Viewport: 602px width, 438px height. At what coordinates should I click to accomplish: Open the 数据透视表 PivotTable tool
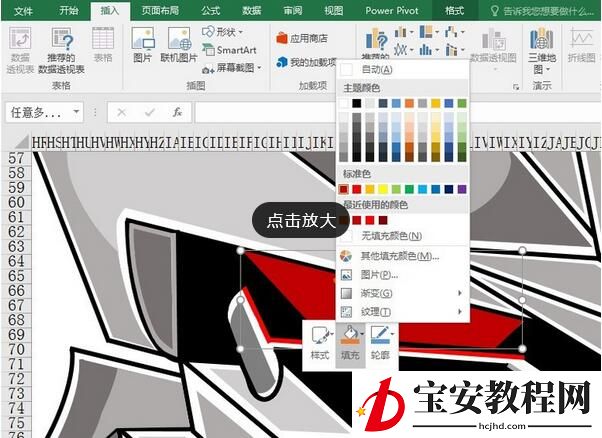(x=20, y=50)
